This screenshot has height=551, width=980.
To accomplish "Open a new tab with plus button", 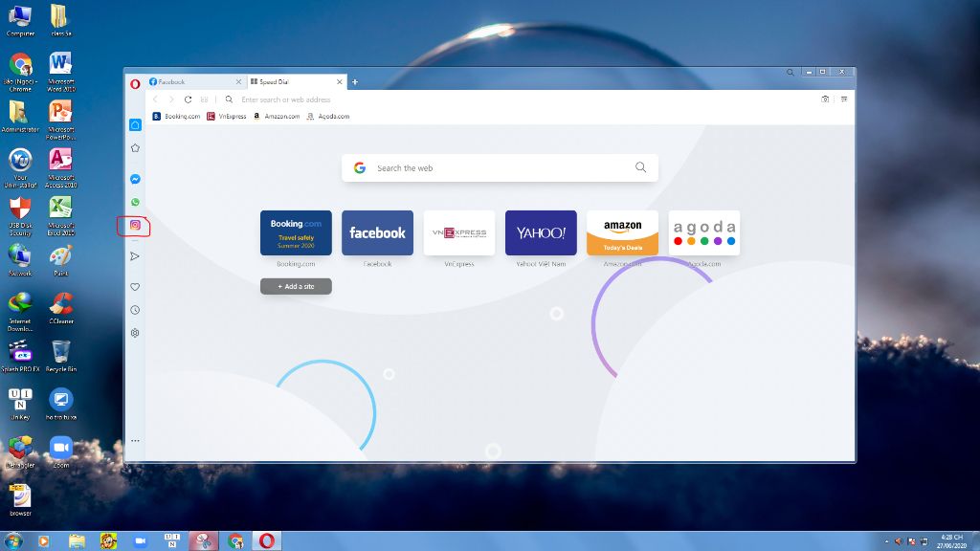I will pyautogui.click(x=355, y=82).
